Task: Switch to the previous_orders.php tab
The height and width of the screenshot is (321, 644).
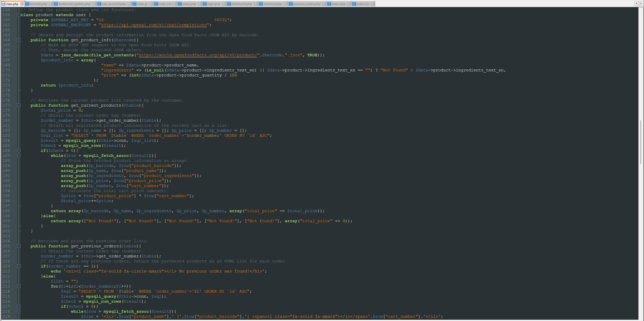Action: coord(305,4)
